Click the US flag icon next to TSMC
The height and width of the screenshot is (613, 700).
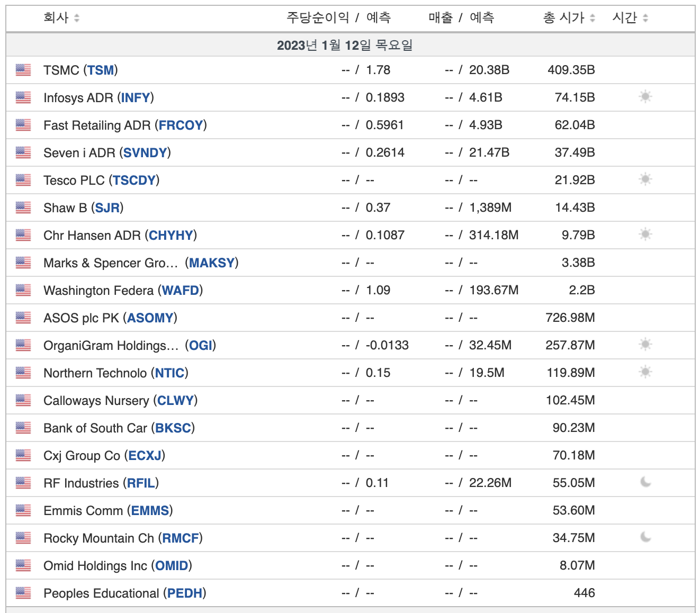coord(23,70)
